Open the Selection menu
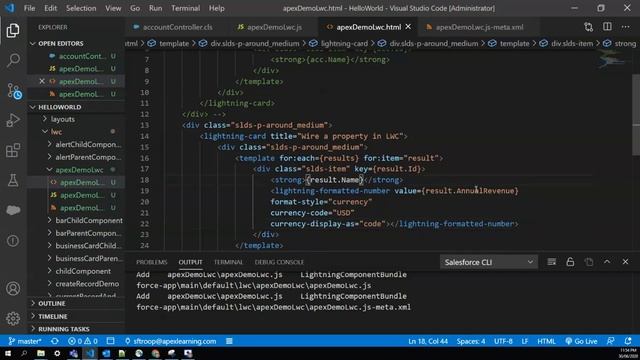 coord(81,8)
